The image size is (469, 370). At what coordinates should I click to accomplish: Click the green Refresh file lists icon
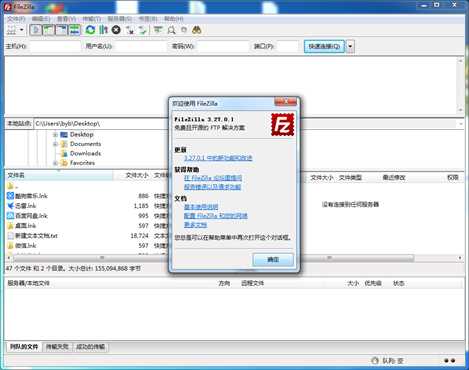point(90,30)
